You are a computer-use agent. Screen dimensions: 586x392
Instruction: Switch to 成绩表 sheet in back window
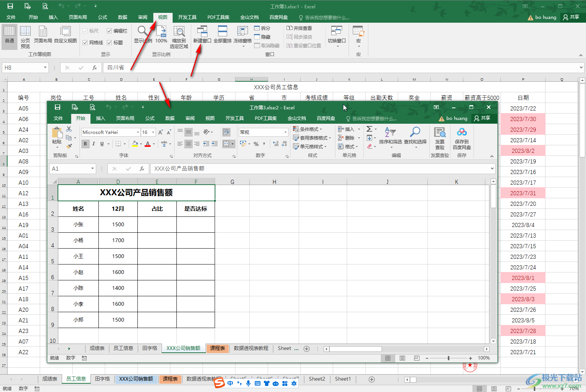tap(50, 379)
